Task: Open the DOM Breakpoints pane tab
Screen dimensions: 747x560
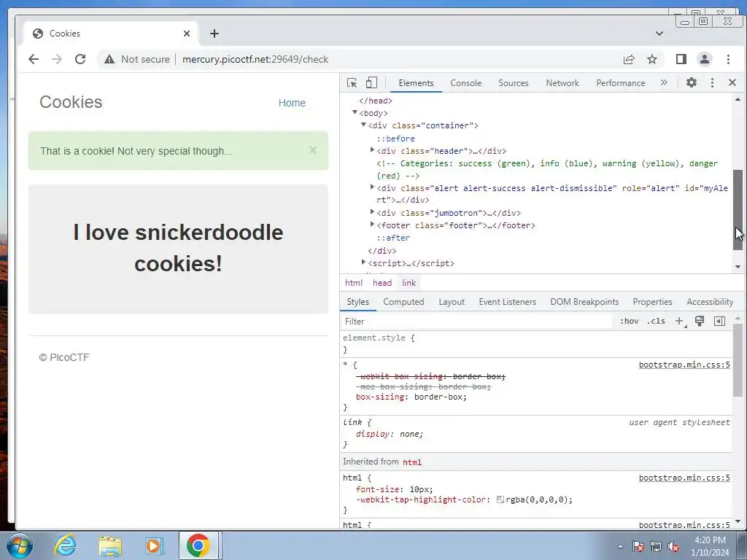Action: pyautogui.click(x=584, y=302)
